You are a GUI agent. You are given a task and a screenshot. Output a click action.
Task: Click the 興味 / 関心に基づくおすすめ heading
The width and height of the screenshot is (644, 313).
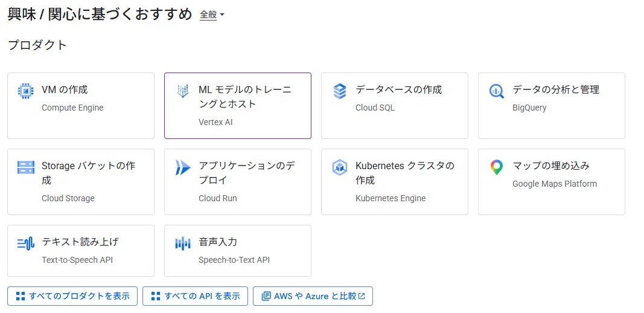(100, 15)
